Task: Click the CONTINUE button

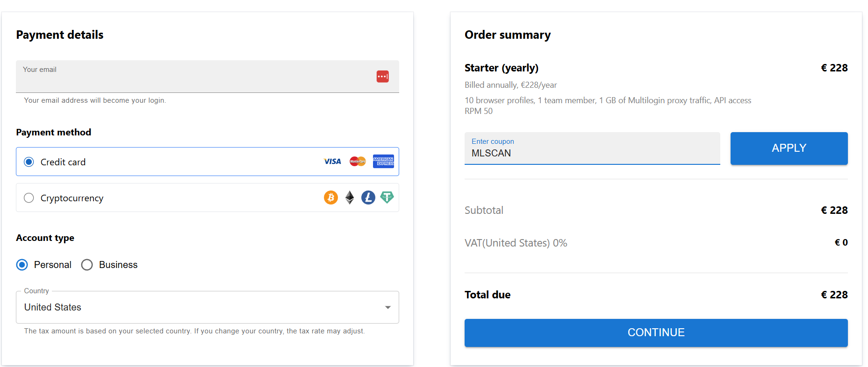Action: (x=656, y=332)
